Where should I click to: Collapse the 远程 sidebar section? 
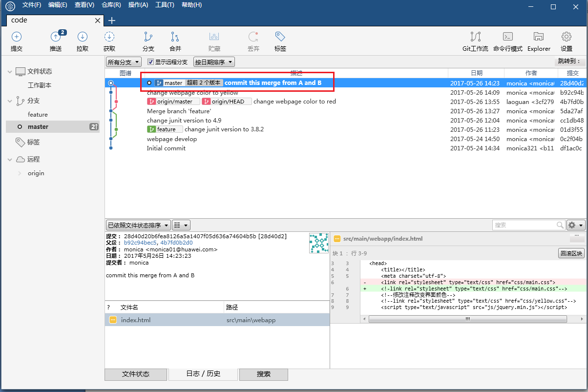point(10,160)
